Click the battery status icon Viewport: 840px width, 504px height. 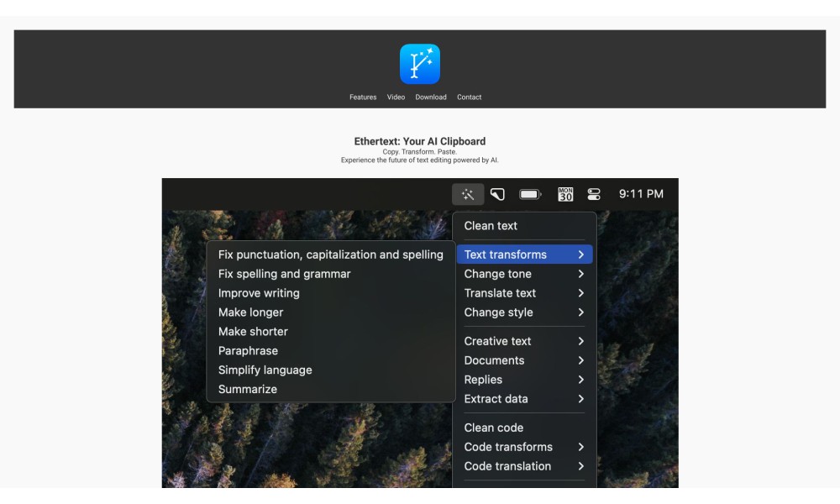[530, 194]
